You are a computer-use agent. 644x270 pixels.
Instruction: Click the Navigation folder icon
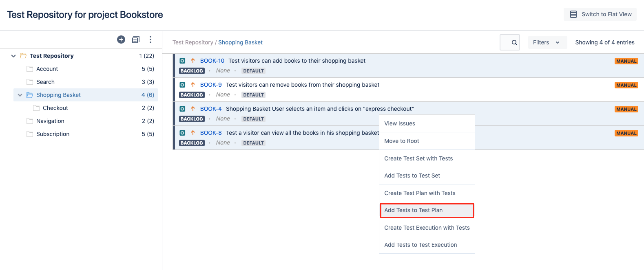[x=30, y=121]
